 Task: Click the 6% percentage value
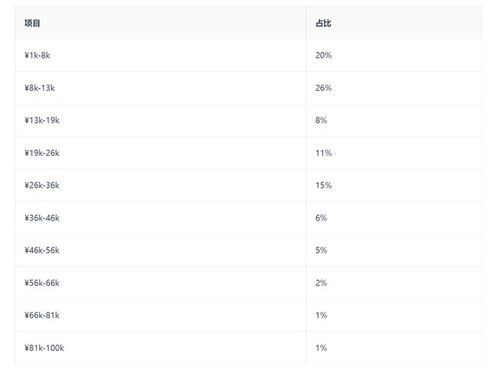(x=321, y=218)
